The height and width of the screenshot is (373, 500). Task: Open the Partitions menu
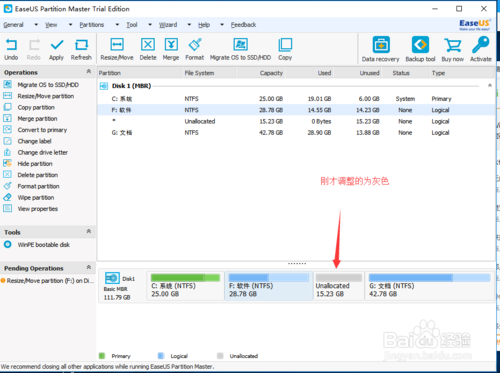[x=92, y=25]
